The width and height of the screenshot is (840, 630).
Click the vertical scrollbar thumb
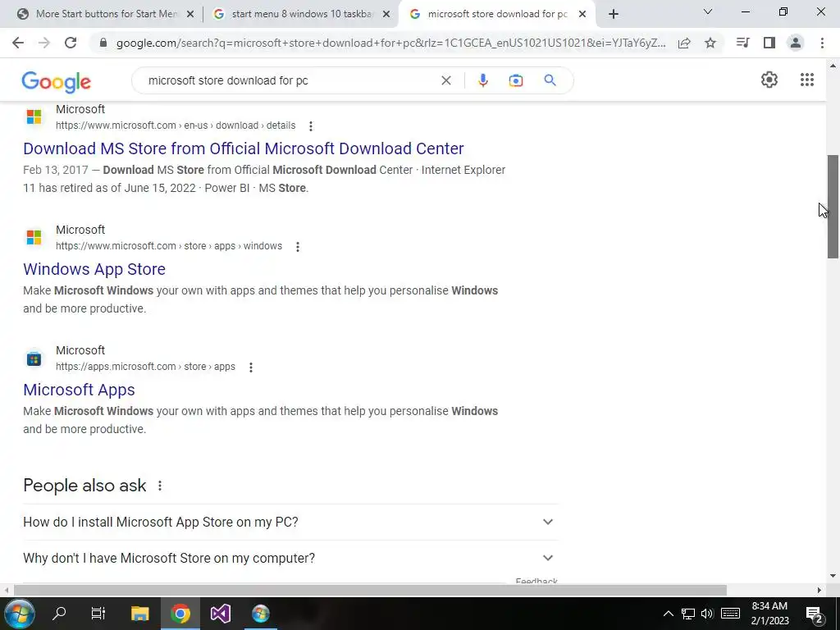(x=833, y=207)
